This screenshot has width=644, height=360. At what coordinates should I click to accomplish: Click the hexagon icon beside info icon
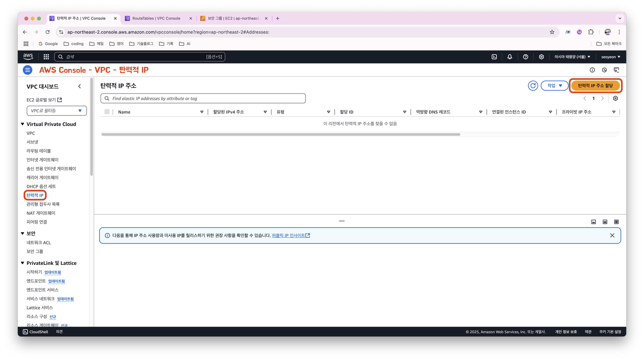point(604,70)
